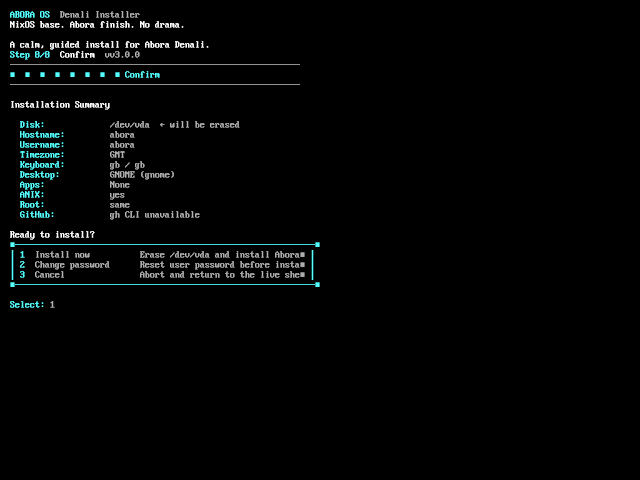Choose the 'Change password' menu option
Image resolution: width=640 pixels, height=480 pixels.
(x=72, y=265)
